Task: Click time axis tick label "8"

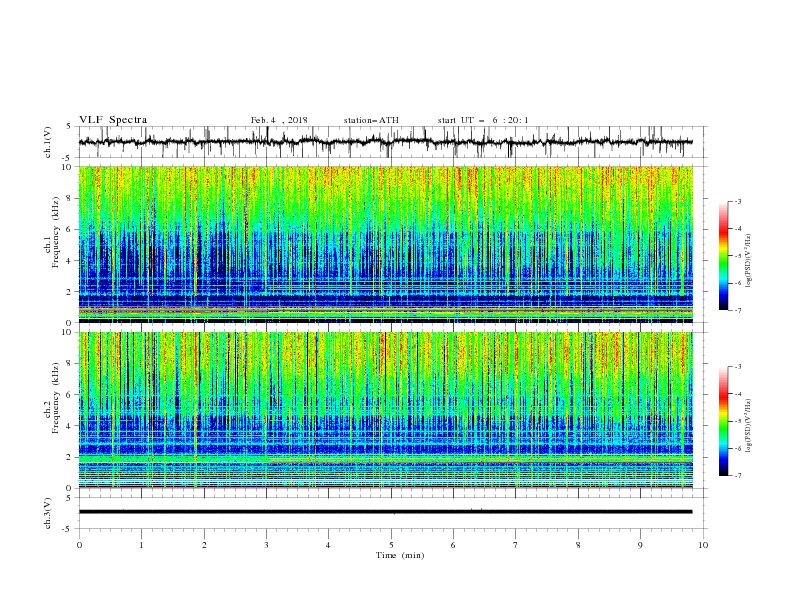Action: click(x=578, y=545)
